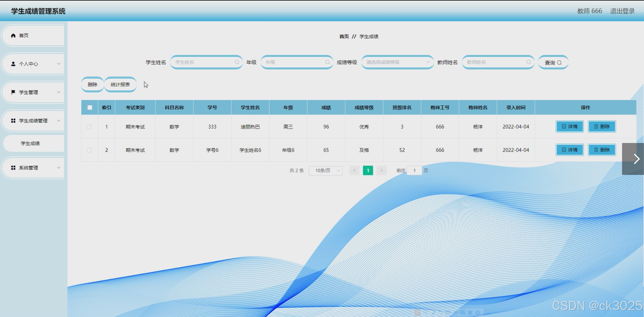Click 首页 breadcrumb link

[x=344, y=36]
